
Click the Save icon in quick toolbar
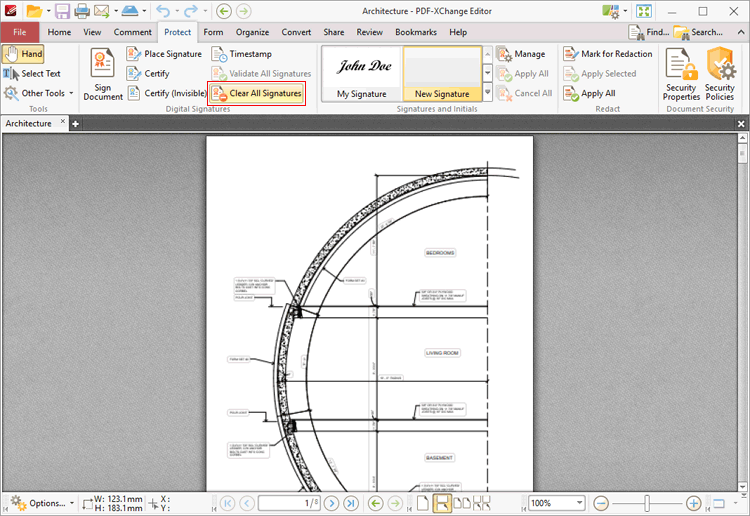pos(62,11)
